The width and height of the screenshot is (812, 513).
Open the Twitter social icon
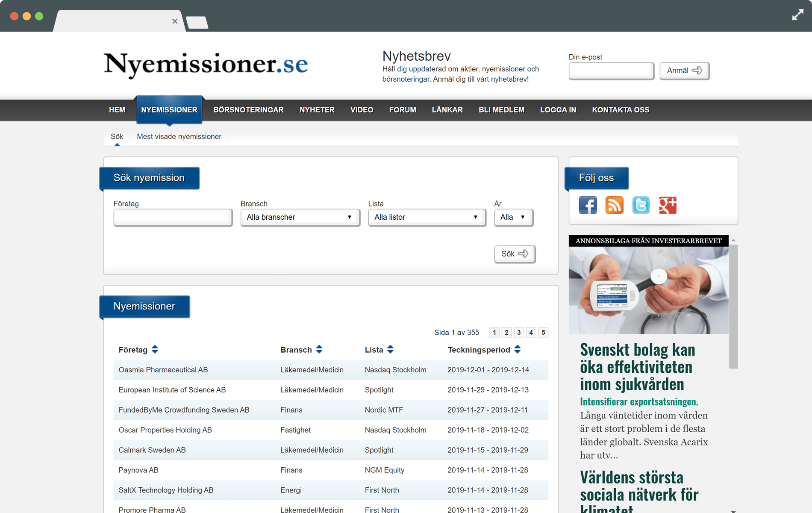641,205
